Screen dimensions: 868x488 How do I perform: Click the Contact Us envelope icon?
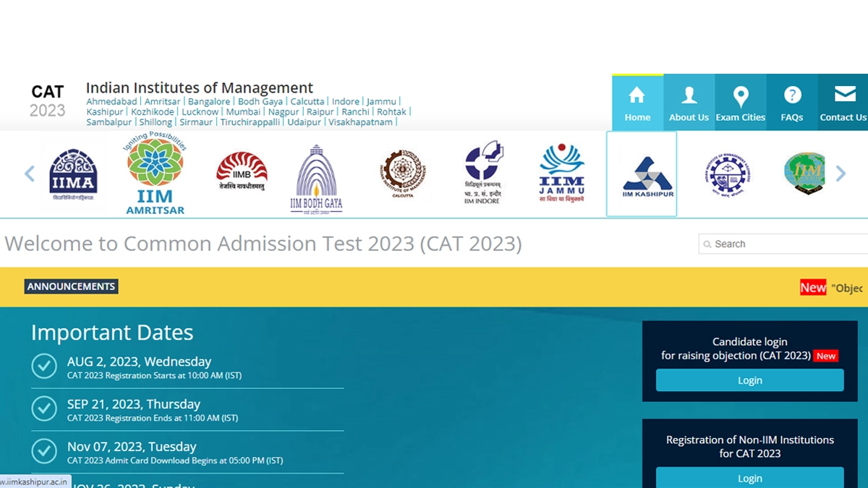[843, 93]
